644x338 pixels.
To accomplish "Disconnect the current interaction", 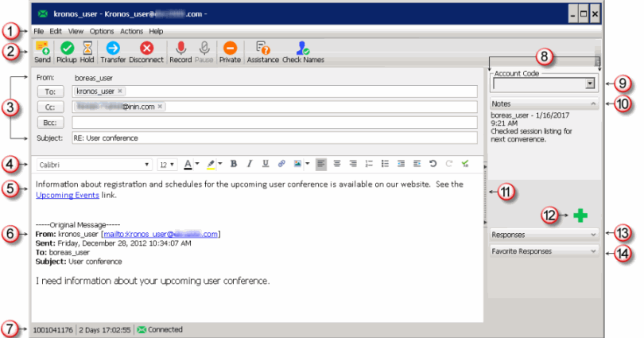I will tap(146, 49).
